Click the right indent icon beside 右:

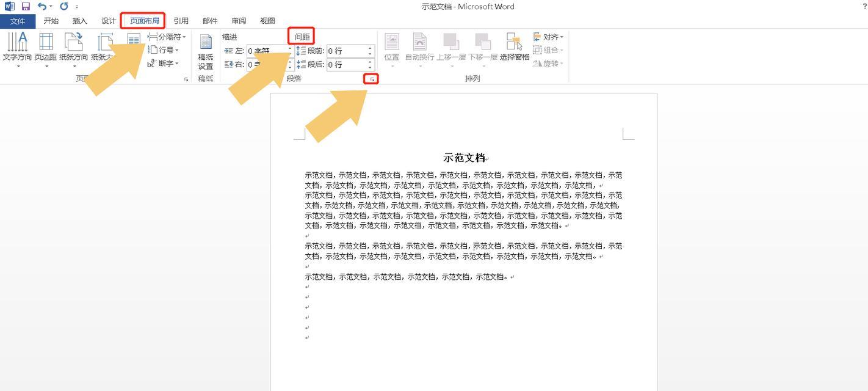coord(229,64)
